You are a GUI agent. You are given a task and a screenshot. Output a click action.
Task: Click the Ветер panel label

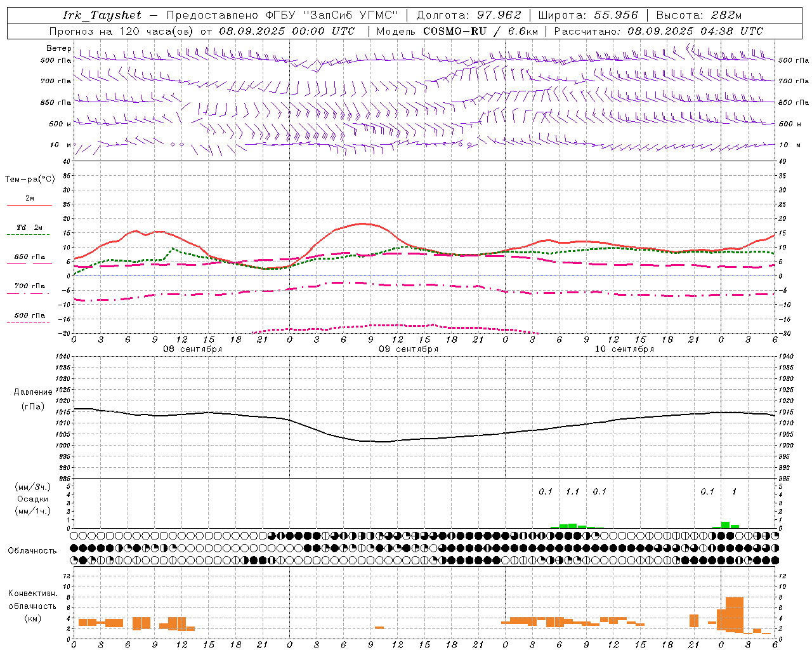tap(58, 48)
